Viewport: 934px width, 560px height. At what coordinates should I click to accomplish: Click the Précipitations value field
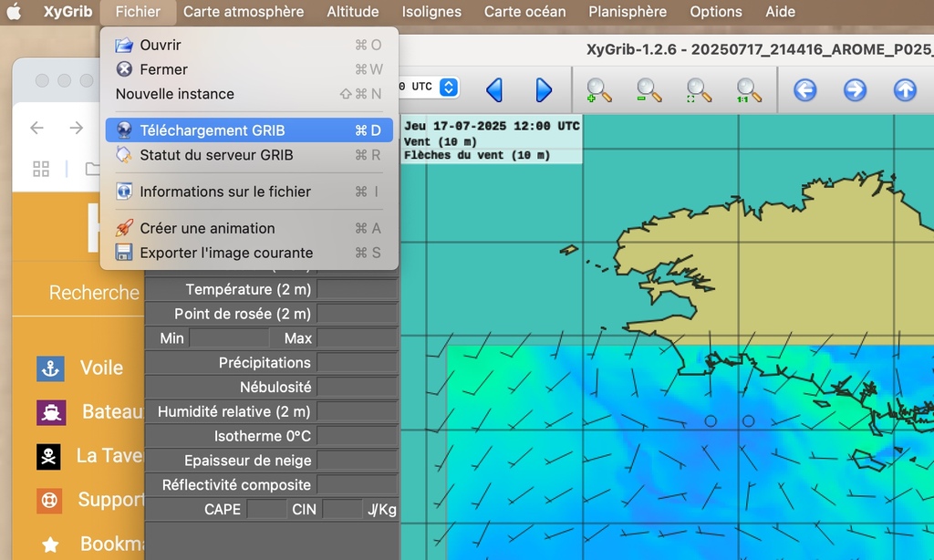pos(358,363)
